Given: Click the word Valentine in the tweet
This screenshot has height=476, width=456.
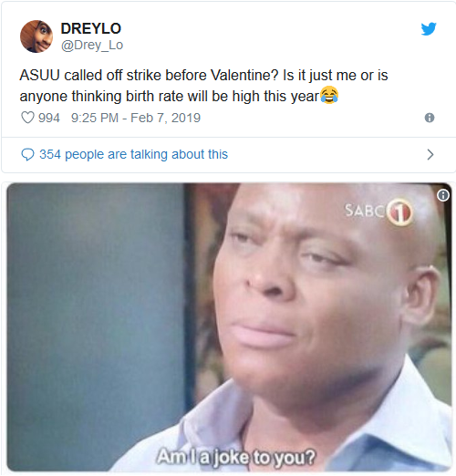Looking at the screenshot, I should [244, 75].
